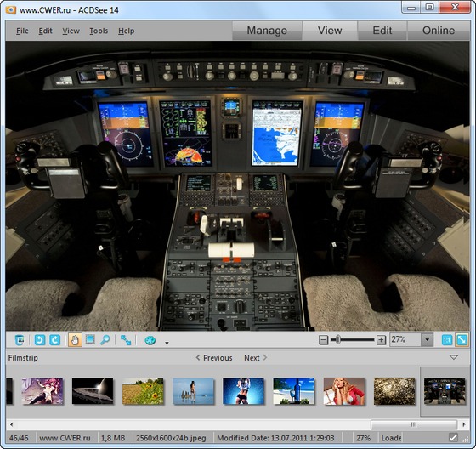Select the Hand scroll tool
Screen dimensions: 476x449
tap(75, 340)
